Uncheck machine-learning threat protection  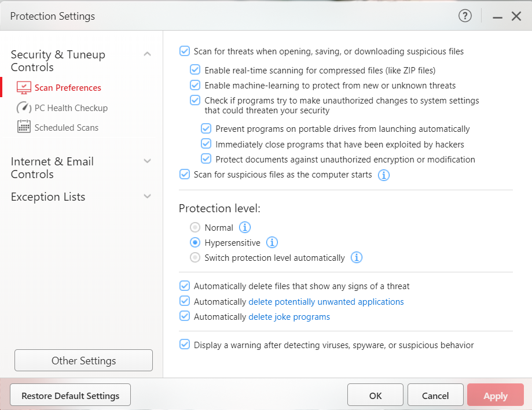[195, 85]
